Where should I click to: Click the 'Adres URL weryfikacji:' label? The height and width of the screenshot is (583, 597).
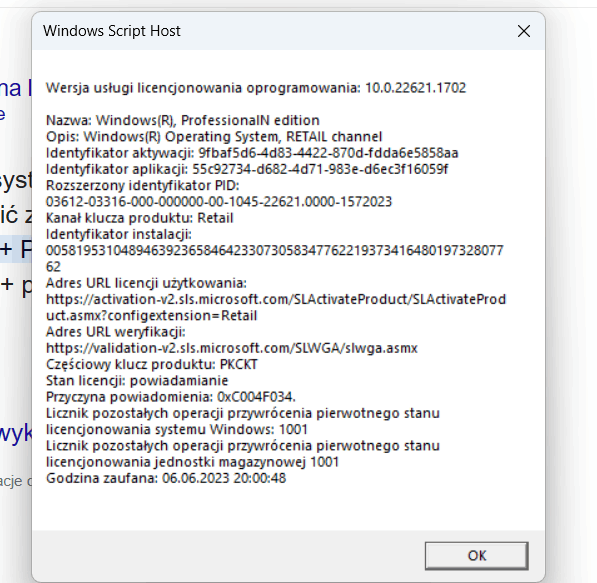tap(116, 332)
